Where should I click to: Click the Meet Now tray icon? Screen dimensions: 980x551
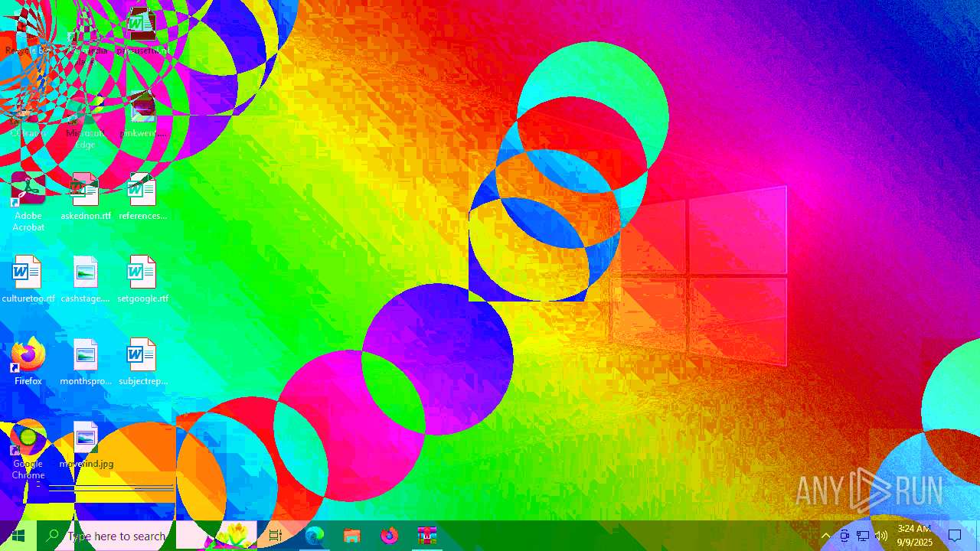(844, 536)
